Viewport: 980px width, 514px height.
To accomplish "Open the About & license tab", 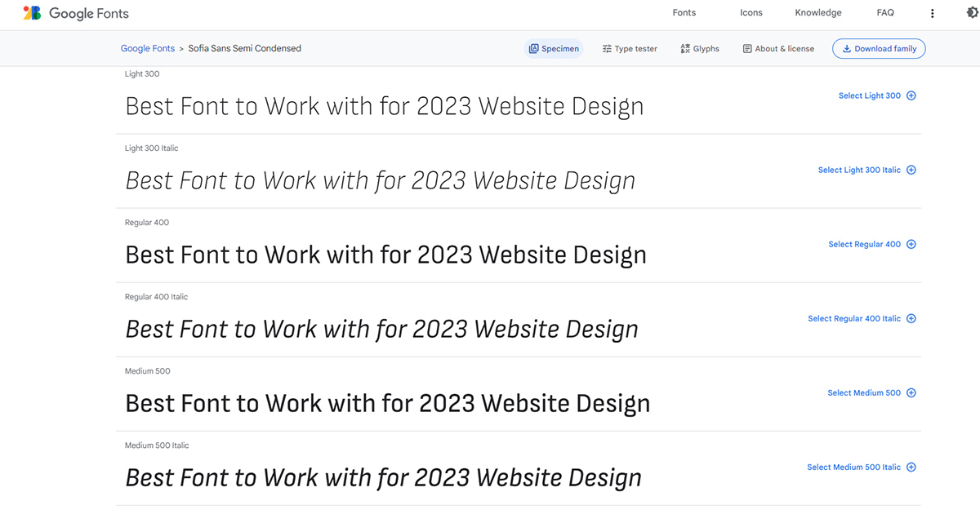I will coord(778,49).
